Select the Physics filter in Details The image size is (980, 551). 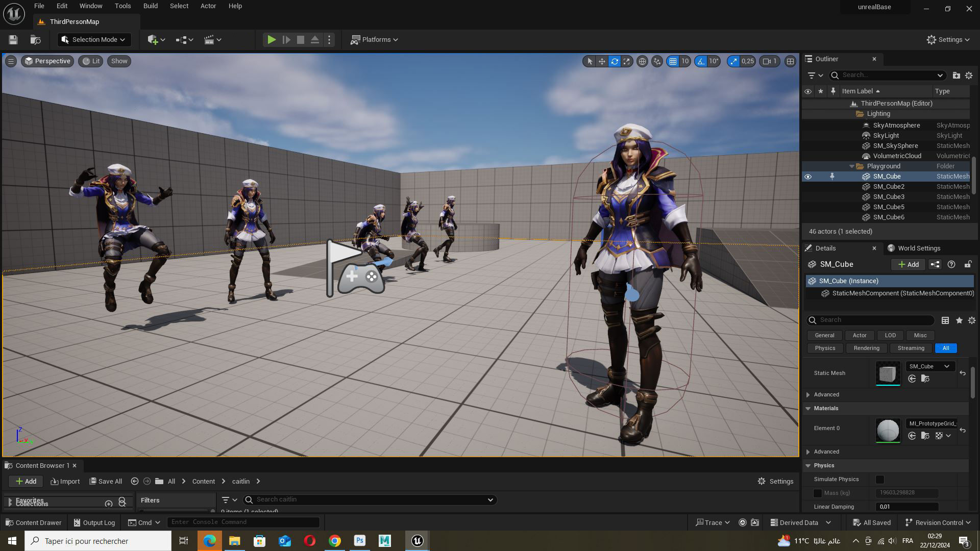click(825, 348)
